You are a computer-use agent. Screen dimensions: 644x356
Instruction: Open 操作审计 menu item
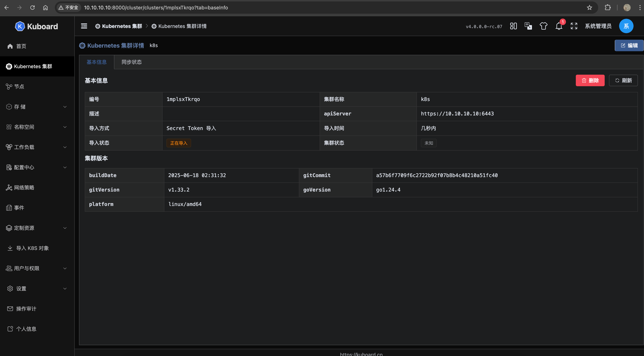37,309
